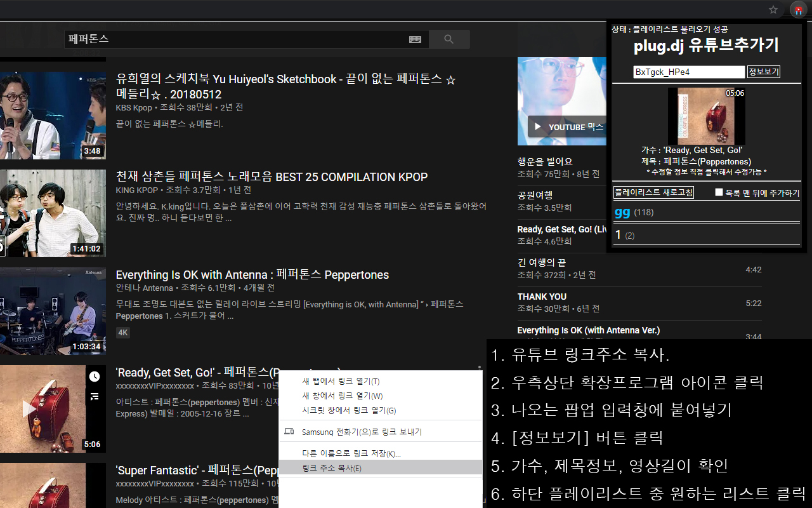Click the 4K badge under Antenna video

click(123, 332)
